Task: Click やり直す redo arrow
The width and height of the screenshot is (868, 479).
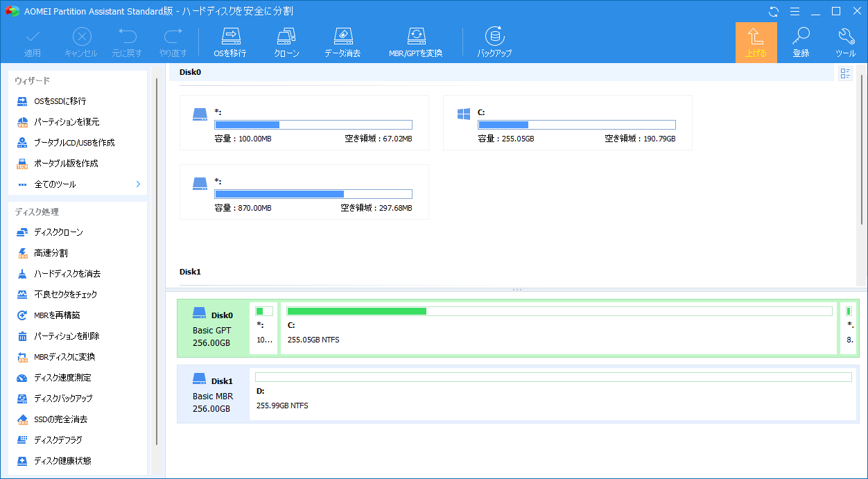Action: (173, 43)
